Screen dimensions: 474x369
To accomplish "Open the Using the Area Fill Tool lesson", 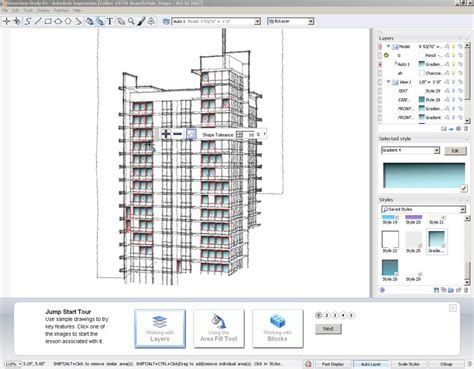I will click(219, 329).
